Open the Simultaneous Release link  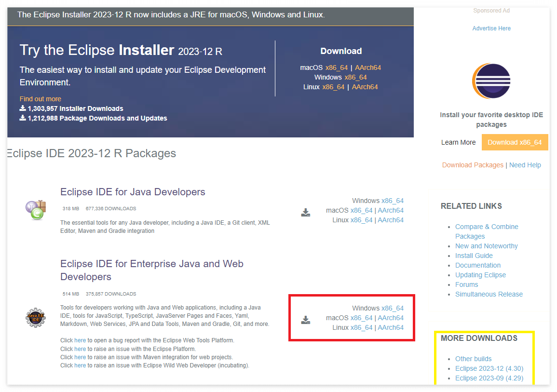click(489, 294)
